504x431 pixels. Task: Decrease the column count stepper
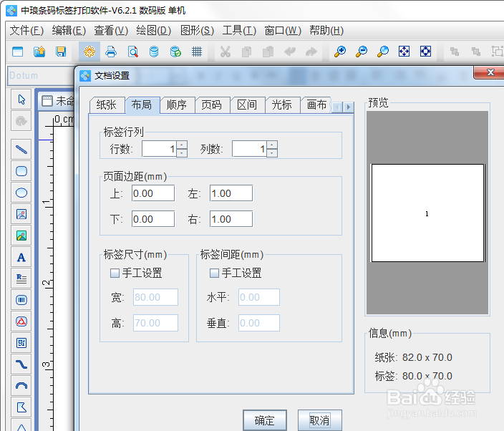272,153
